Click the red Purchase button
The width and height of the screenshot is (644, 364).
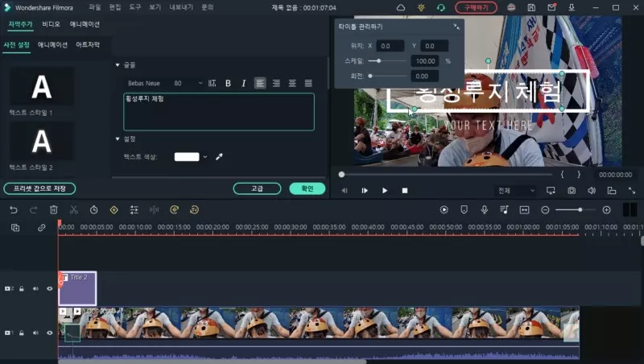[476, 7]
